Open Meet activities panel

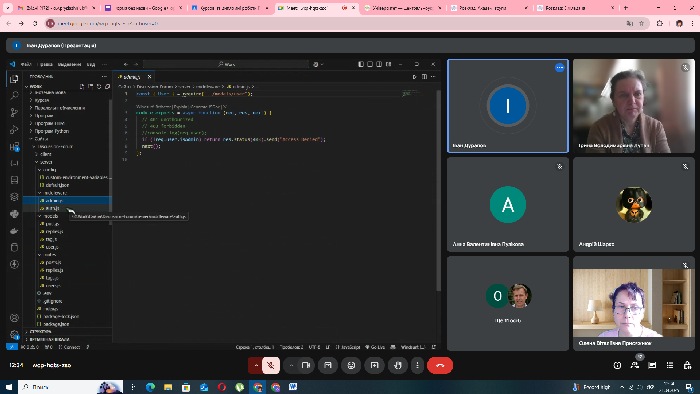pyautogui.click(x=670, y=365)
